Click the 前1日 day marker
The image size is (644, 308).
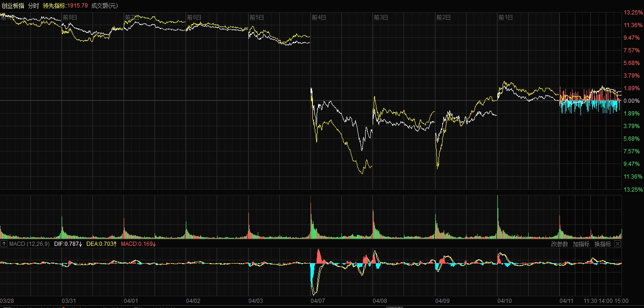[505, 18]
